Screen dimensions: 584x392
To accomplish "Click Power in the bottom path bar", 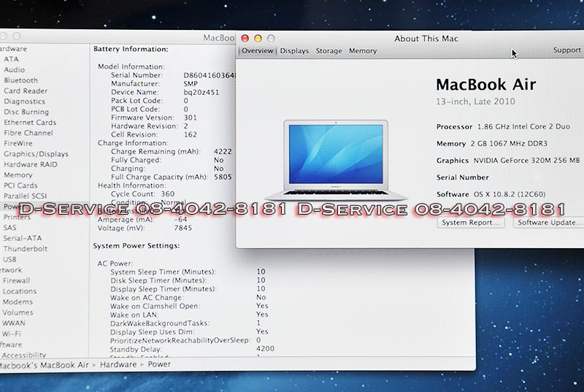I will [159, 364].
